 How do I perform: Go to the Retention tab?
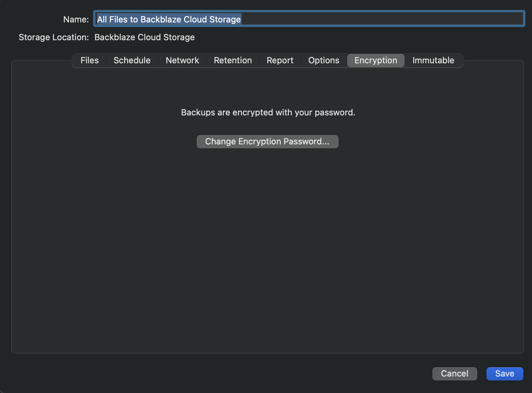[x=233, y=60]
